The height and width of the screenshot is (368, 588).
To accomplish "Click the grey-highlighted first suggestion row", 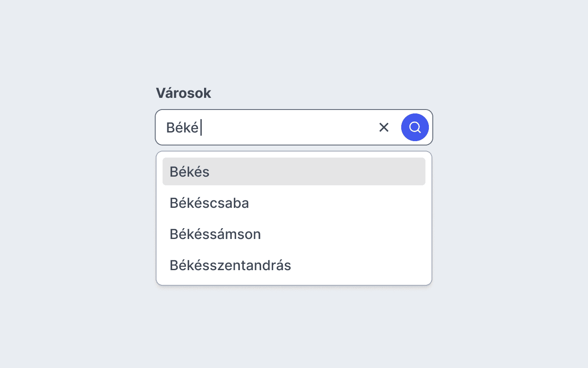I will point(294,171).
